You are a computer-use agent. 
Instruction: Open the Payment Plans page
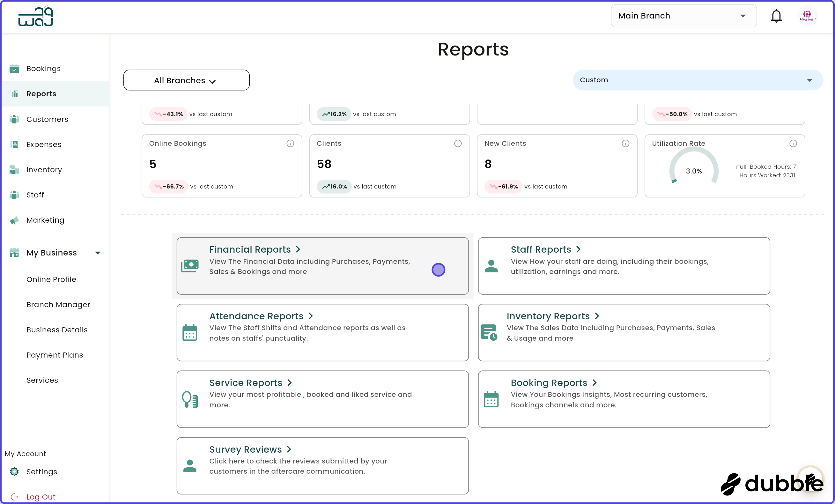click(x=55, y=355)
